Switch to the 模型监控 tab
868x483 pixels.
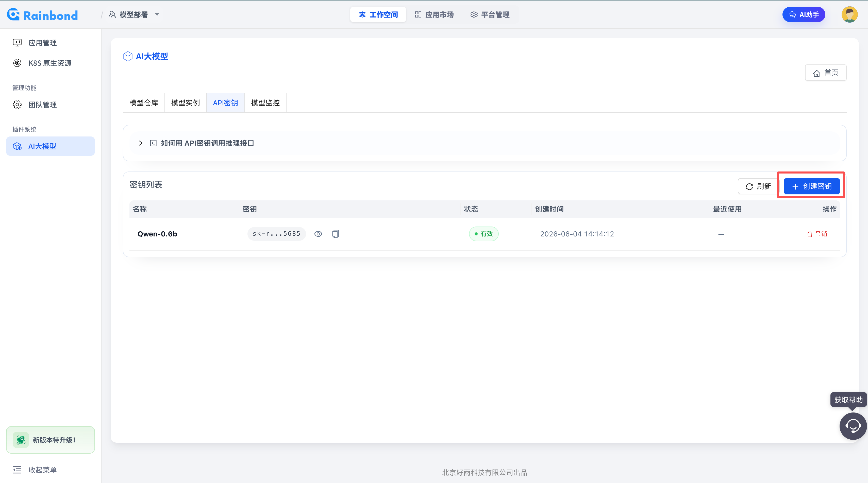pos(265,103)
